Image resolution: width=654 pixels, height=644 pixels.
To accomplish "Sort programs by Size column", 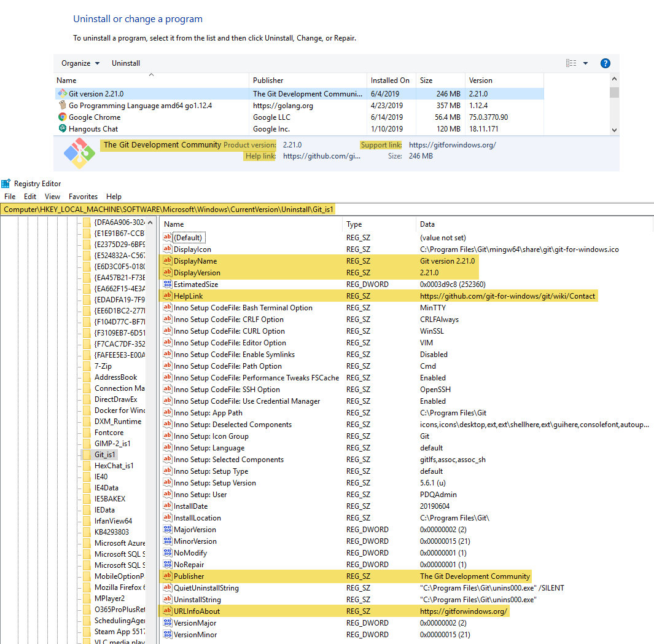I will pyautogui.click(x=440, y=80).
